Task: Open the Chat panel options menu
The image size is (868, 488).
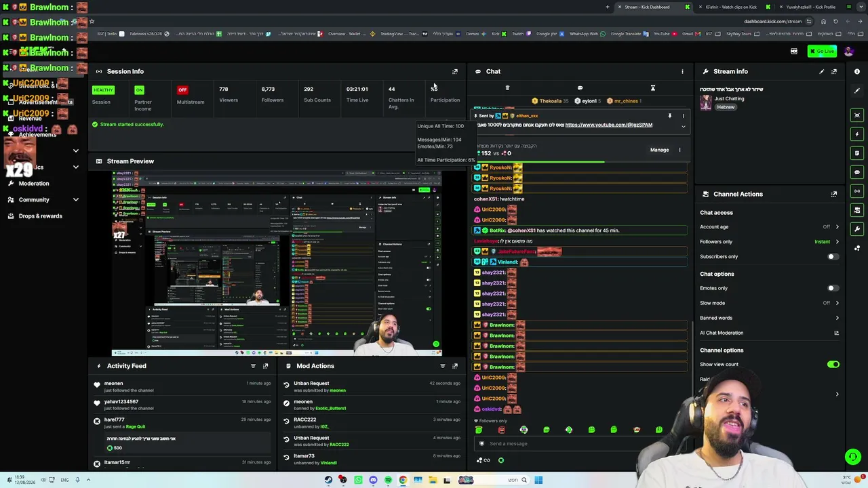Action: point(682,71)
